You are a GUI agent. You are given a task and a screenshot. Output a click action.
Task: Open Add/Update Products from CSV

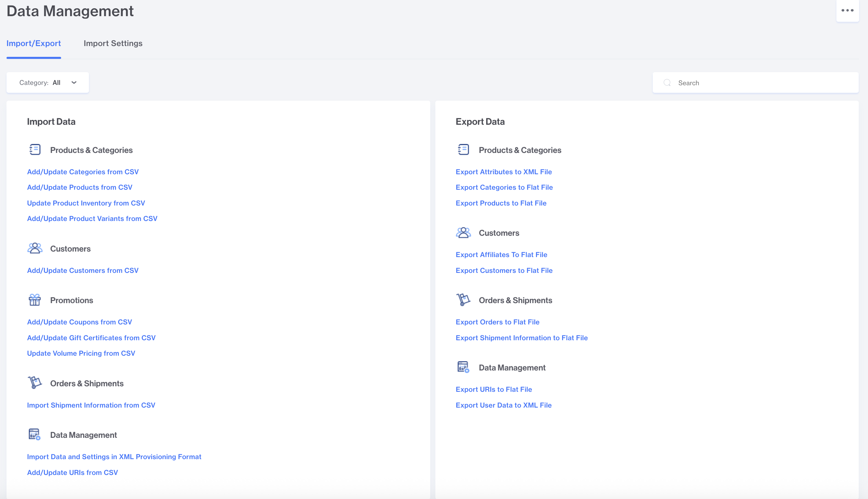coord(80,187)
